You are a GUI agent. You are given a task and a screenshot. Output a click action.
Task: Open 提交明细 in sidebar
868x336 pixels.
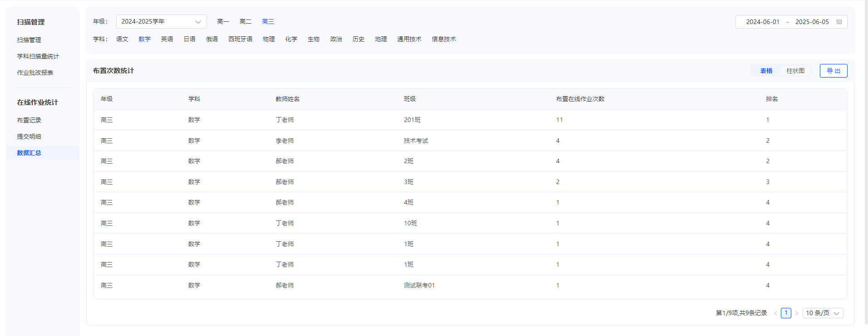(x=29, y=136)
